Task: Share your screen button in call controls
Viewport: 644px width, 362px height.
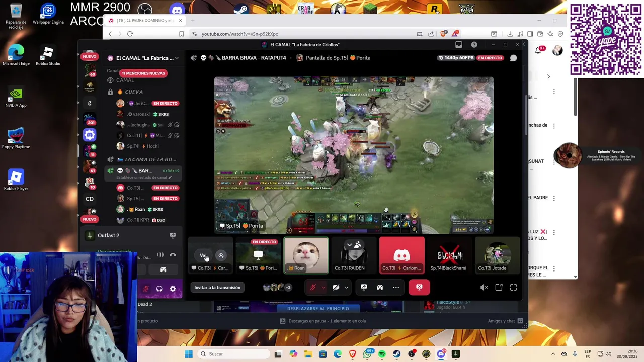Action: click(x=364, y=288)
